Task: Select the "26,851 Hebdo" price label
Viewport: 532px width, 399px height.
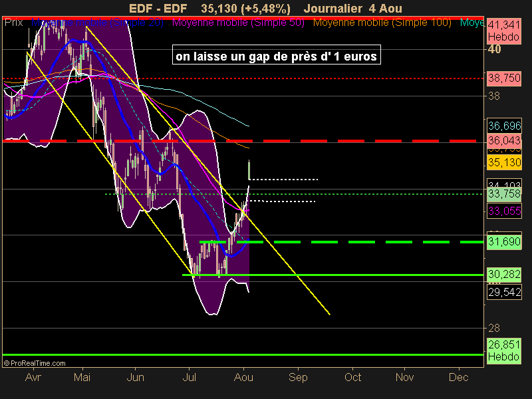Action: tap(504, 351)
